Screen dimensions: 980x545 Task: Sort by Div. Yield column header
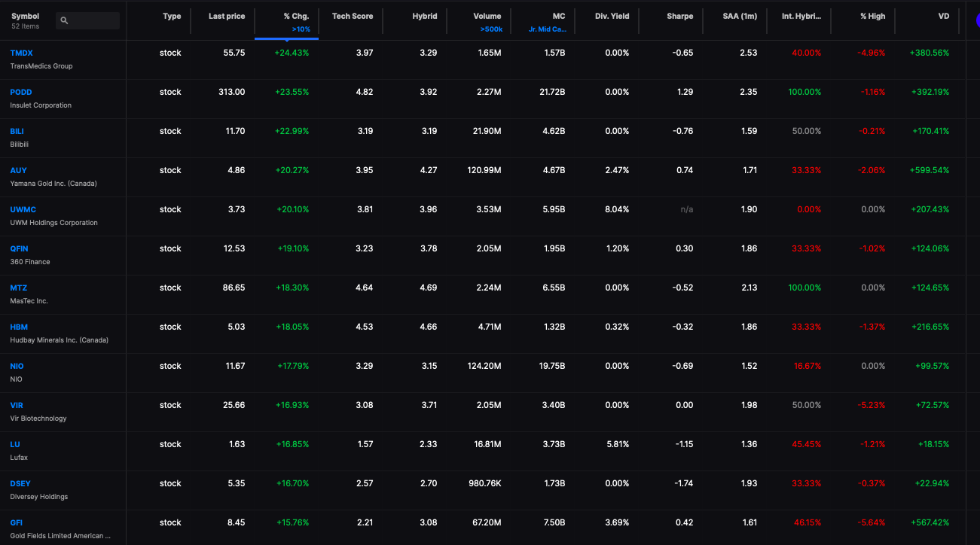tap(611, 16)
